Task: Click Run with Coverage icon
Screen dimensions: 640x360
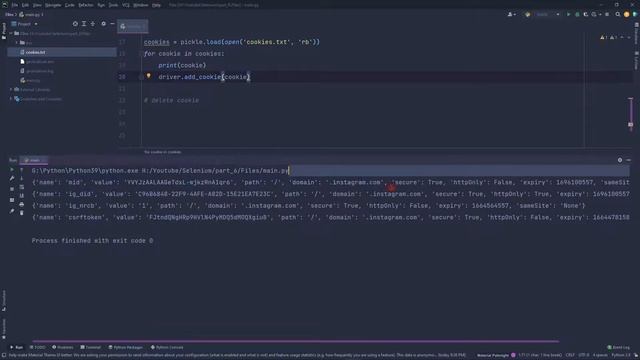Action: [x=586, y=14]
